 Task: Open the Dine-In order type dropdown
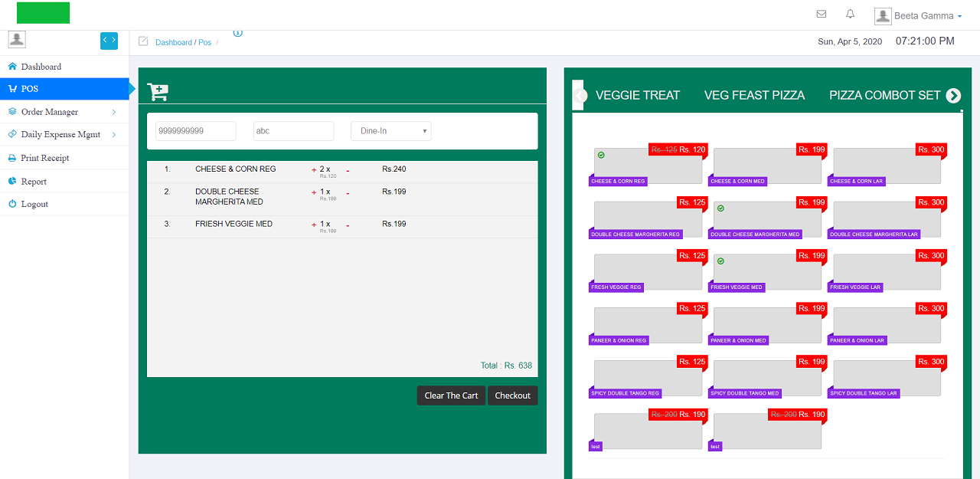coord(390,130)
